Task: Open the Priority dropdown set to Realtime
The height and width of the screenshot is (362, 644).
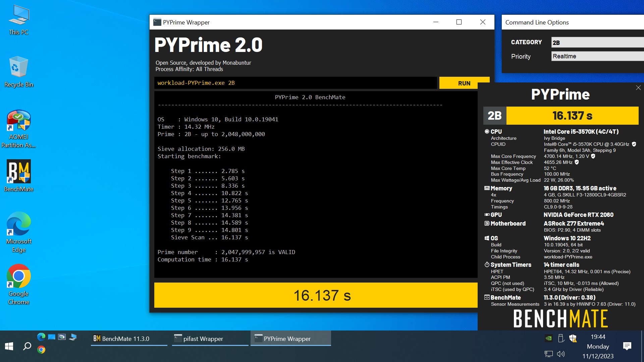Action: (x=597, y=56)
